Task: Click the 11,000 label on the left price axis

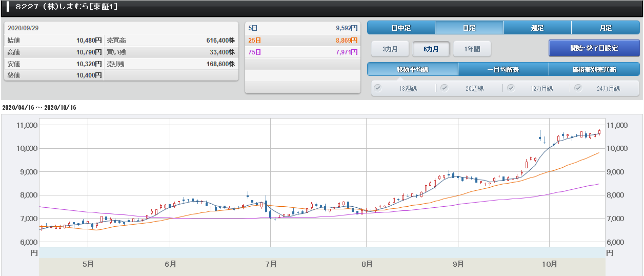Action: pyautogui.click(x=27, y=125)
